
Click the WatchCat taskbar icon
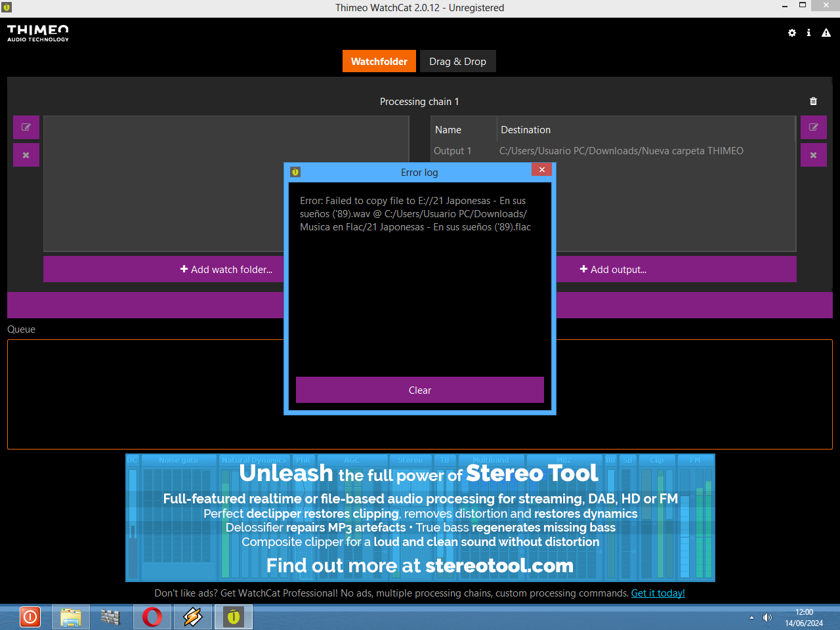tap(234, 617)
